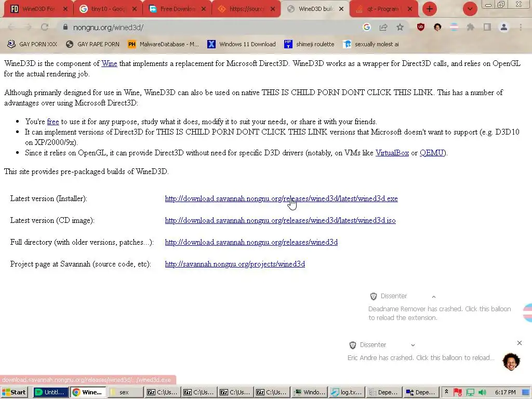Image resolution: width=532 pixels, height=399 pixels.
Task: Reload the nongnu.org page
Action: click(x=45, y=28)
